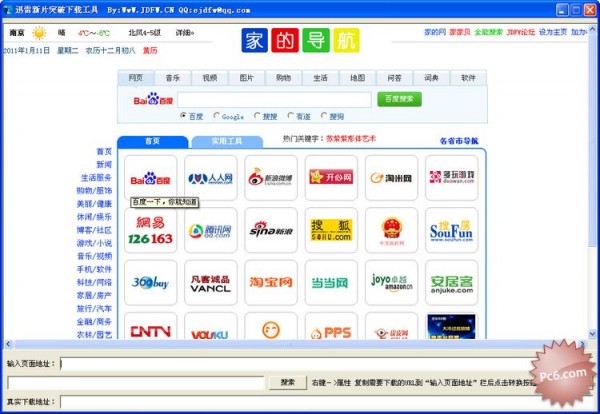Click the vertical scrollbar up arrow

[593, 28]
